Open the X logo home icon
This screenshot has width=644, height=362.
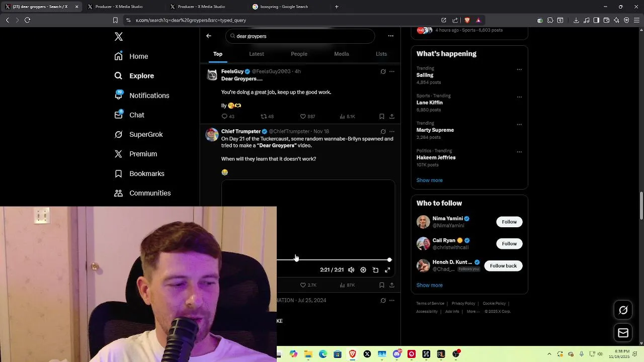click(119, 37)
